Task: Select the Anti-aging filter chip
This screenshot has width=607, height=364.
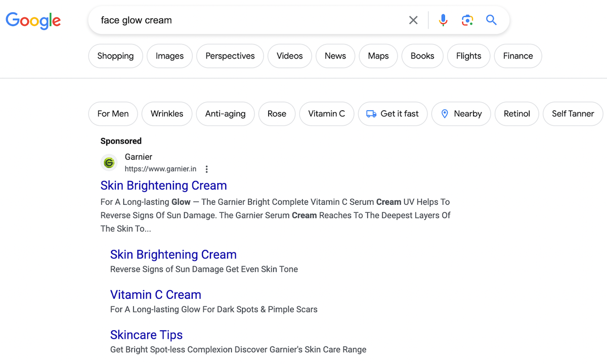Action: (225, 114)
